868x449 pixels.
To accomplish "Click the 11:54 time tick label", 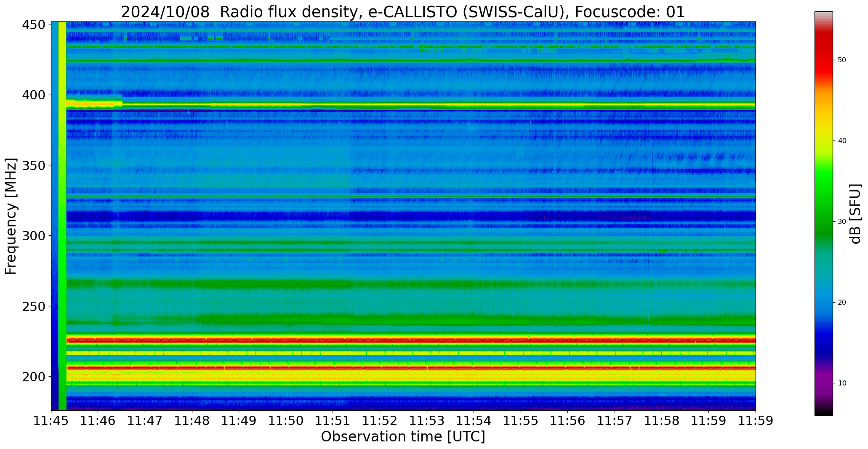I will [x=474, y=421].
